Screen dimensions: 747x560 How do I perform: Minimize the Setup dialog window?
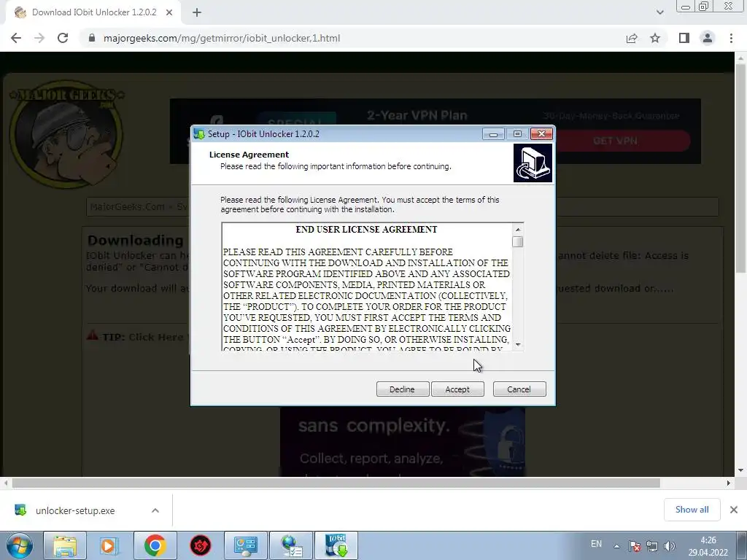(493, 134)
